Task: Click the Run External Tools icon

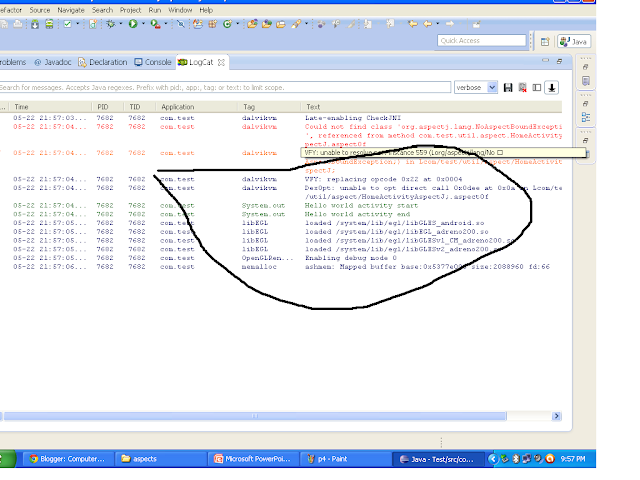Action: (x=155, y=24)
